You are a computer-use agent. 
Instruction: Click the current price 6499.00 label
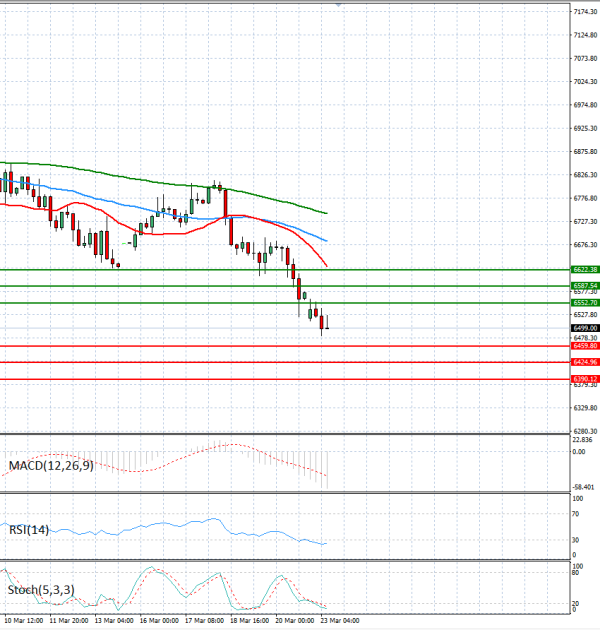tap(585, 327)
